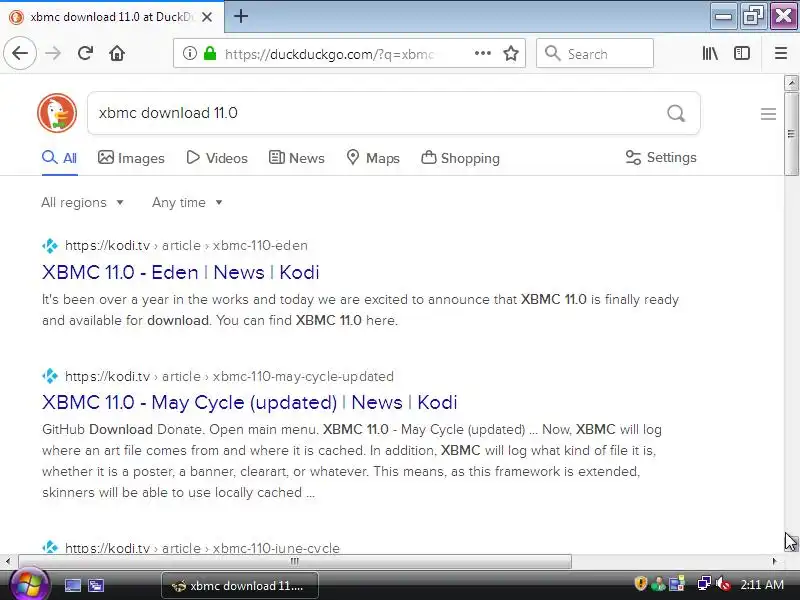Image resolution: width=800 pixels, height=600 pixels.
Task: Click the scroll up arrow
Action: [791, 83]
